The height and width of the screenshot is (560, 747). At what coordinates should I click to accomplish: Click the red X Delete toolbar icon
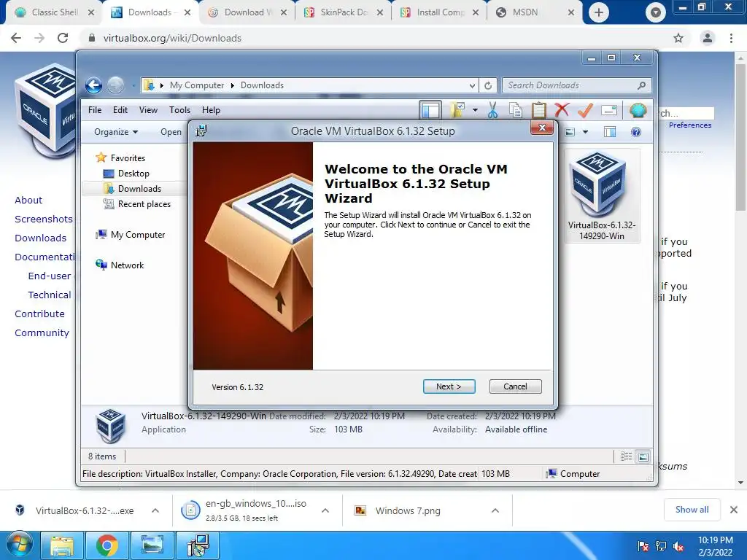[x=562, y=110]
